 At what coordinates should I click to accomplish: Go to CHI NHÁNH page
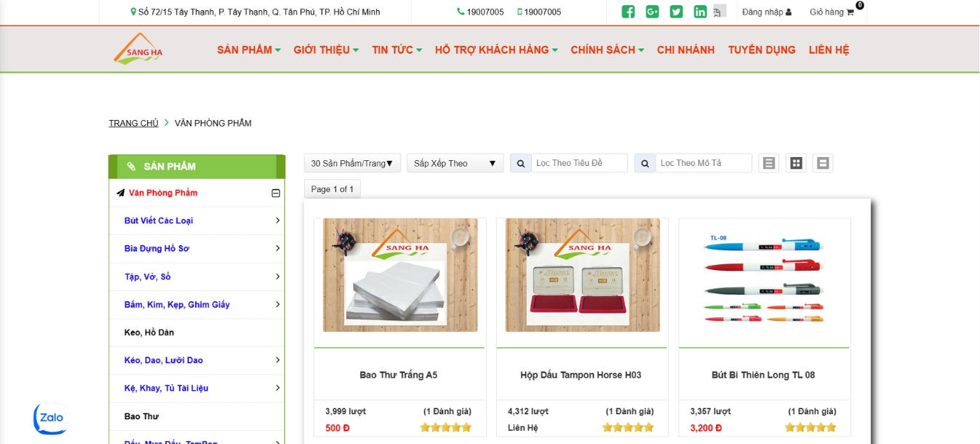pos(685,49)
